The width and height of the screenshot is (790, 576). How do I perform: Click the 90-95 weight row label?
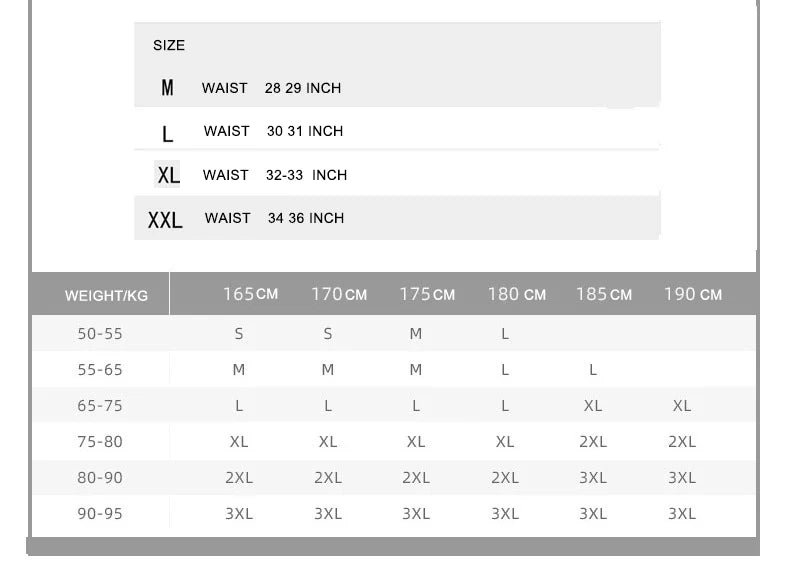point(100,514)
